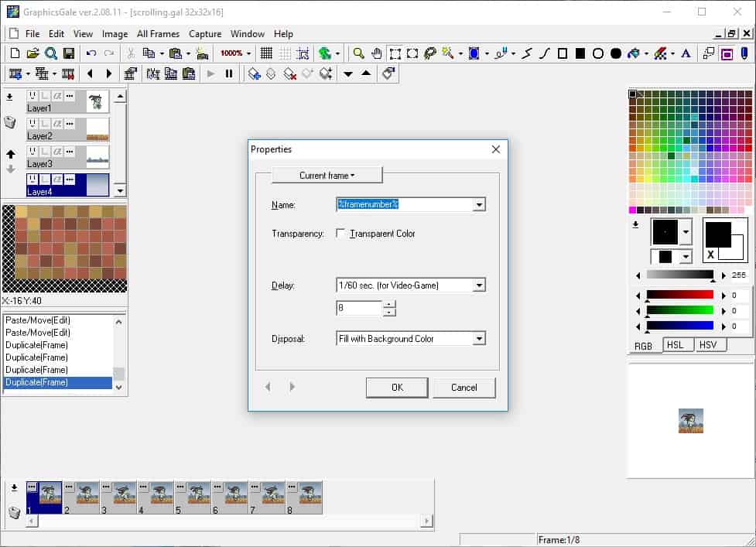Expand the Disposal method dropdown
The height and width of the screenshot is (547, 756).
pos(479,339)
